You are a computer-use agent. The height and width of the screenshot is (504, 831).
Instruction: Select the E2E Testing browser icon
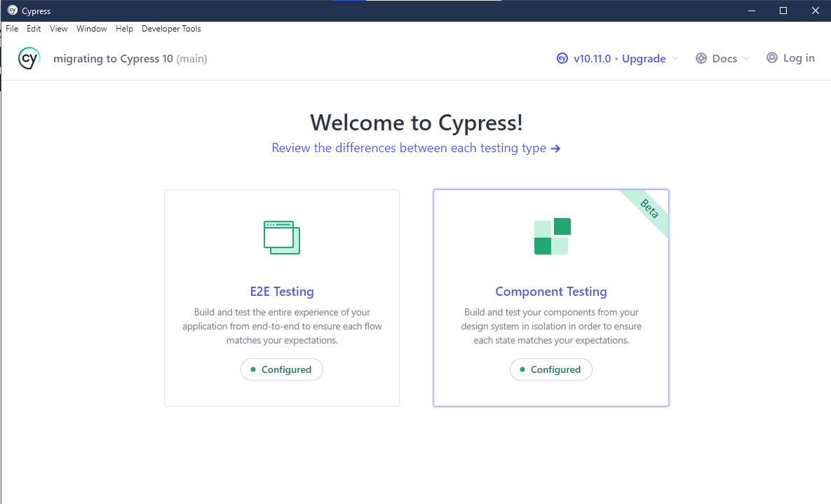click(281, 237)
